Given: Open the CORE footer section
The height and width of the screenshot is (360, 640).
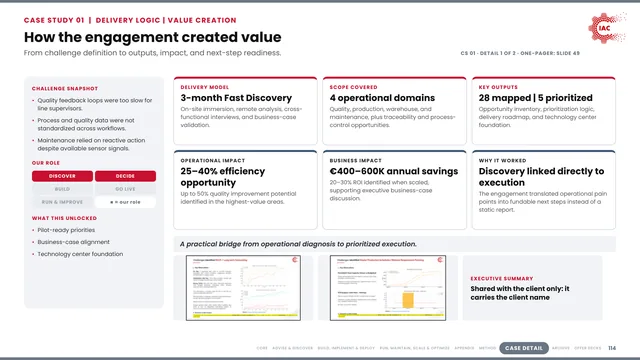Looking at the screenshot, I should point(262,348).
